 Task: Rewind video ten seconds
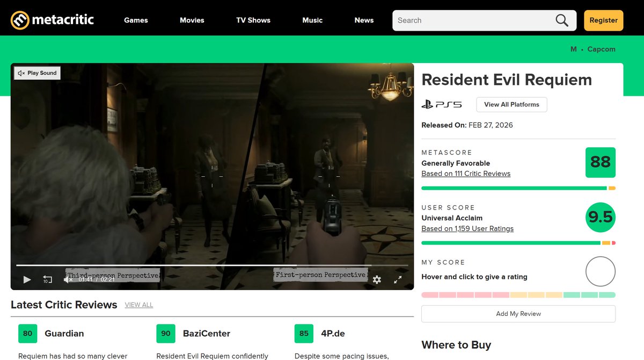pyautogui.click(x=47, y=279)
